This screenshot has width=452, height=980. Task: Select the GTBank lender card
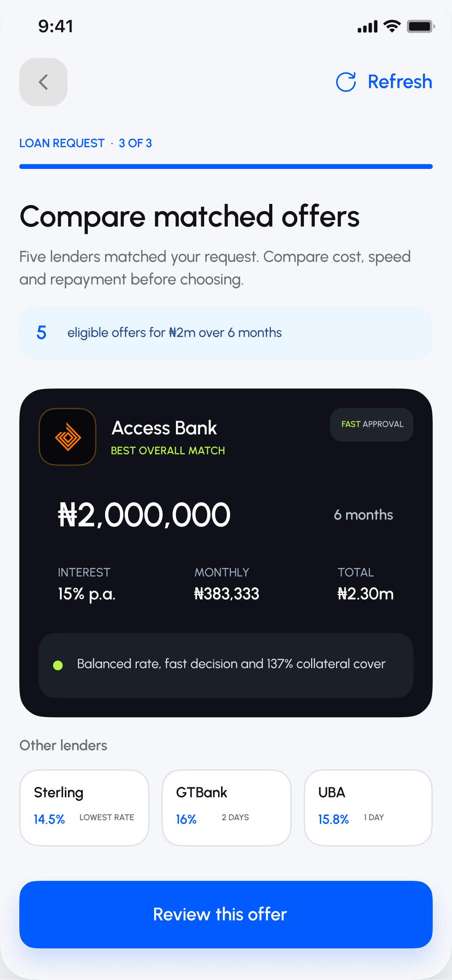[x=227, y=808]
